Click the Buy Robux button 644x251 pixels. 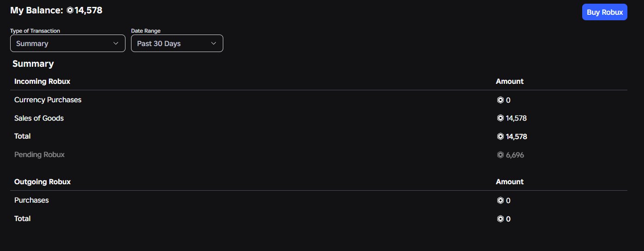(605, 12)
